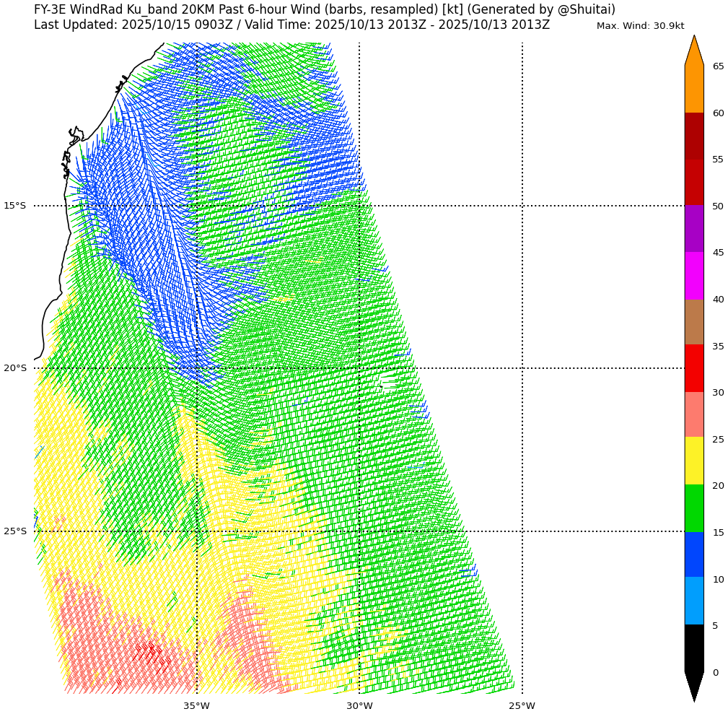Click the green 15-20 kt colorbar segment
Image resolution: width=728 pixels, height=714 pixels.
click(x=693, y=508)
